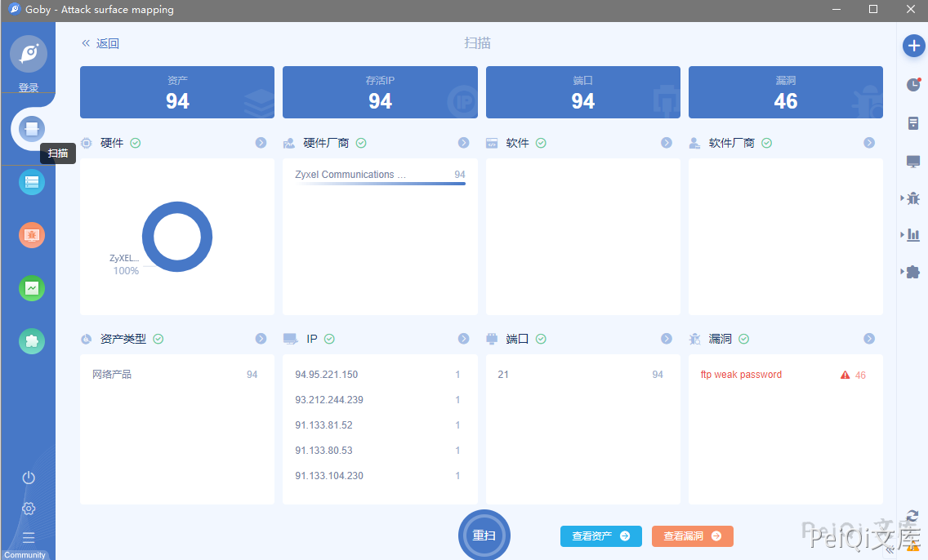Click the settings gear icon
The height and width of the screenshot is (560, 928).
coord(29,509)
